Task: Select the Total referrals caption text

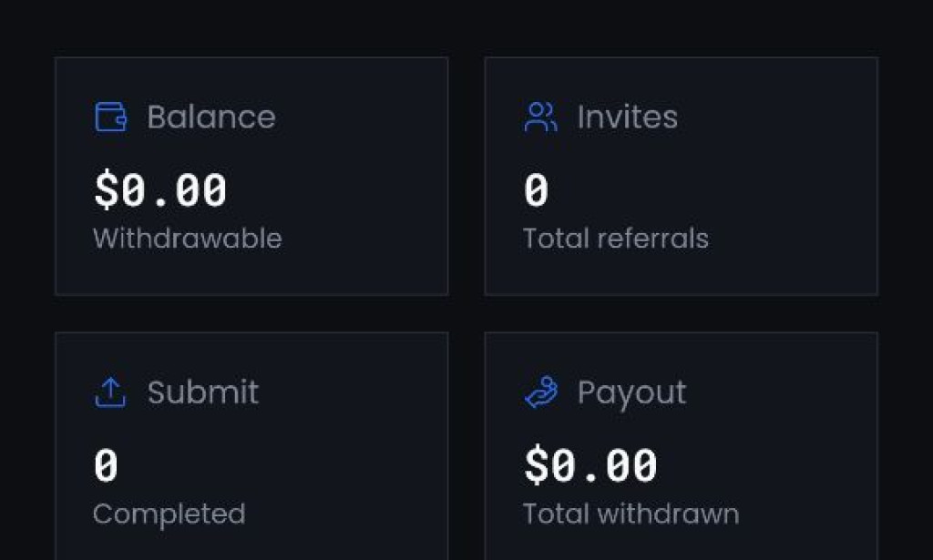Action: coord(616,239)
